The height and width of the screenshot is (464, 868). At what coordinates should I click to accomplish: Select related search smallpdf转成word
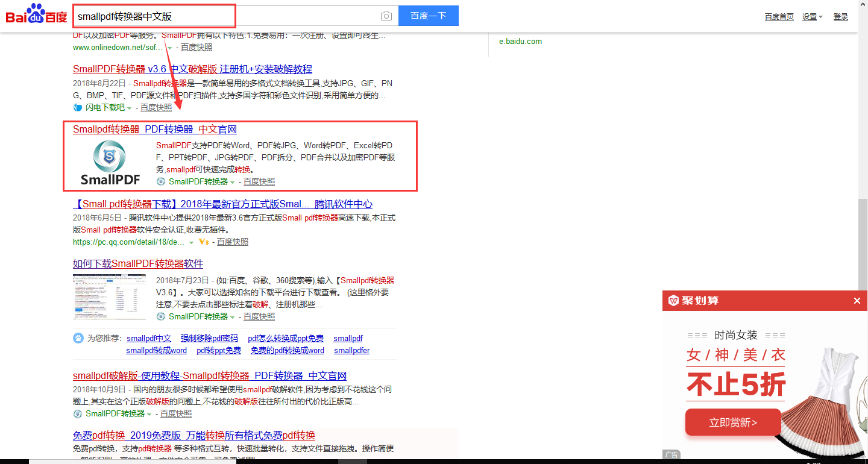pos(156,351)
